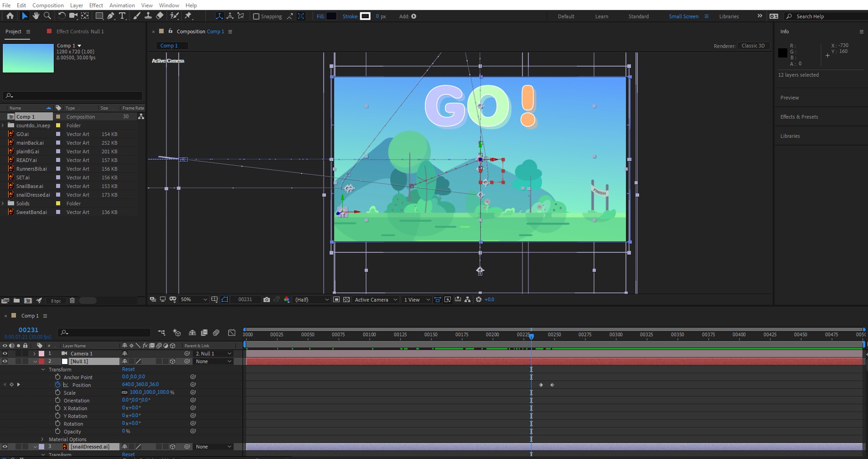The image size is (868, 459).
Task: Select the Roto Brush tool
Action: coord(174,16)
